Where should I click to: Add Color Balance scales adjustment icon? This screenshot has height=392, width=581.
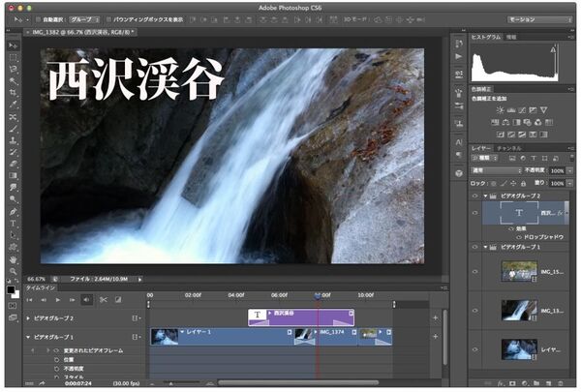[505, 122]
